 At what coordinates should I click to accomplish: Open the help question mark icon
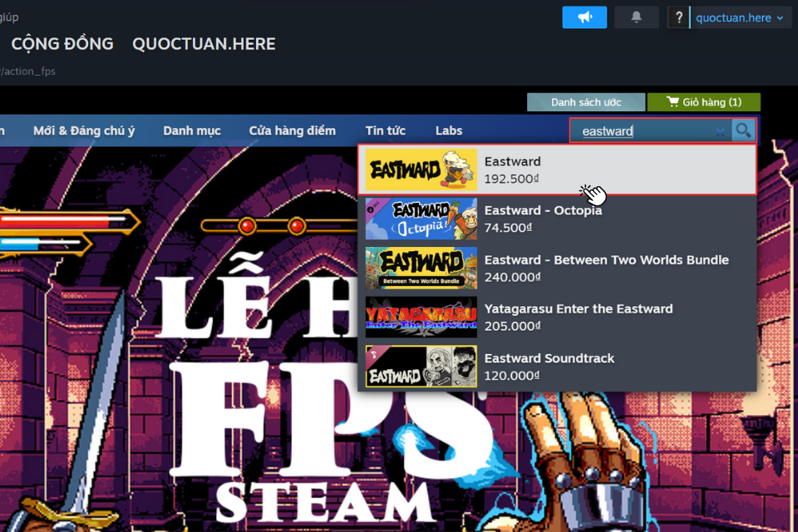pyautogui.click(x=678, y=17)
